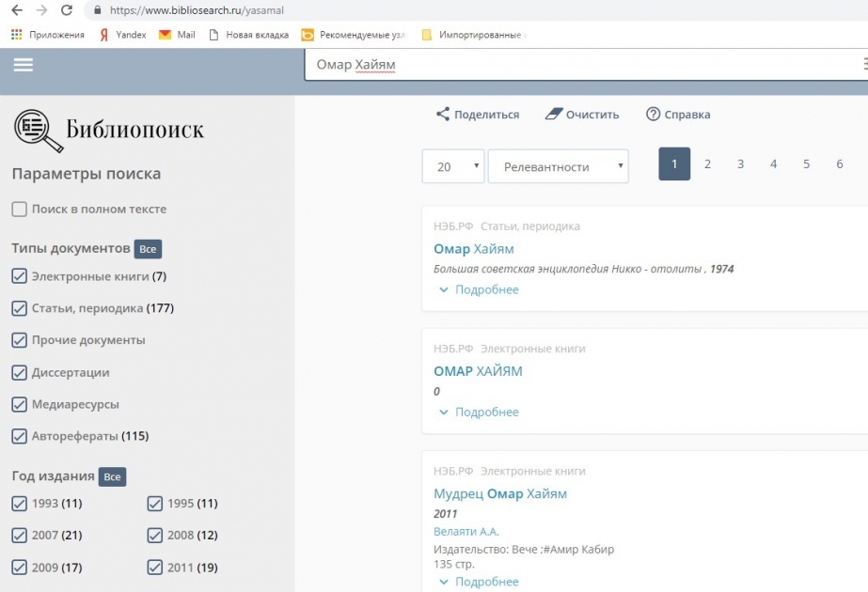Click the Параметры поиска heading
The width and height of the screenshot is (868, 592).
(87, 174)
